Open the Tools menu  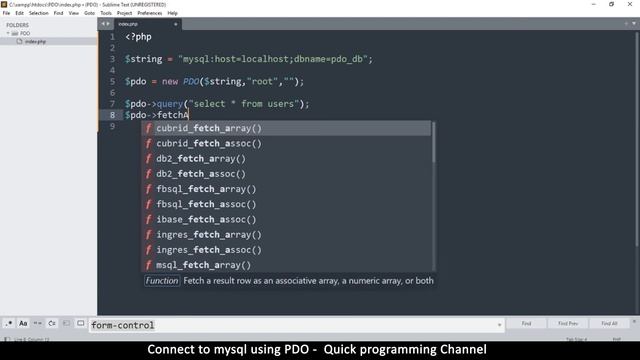106,13
